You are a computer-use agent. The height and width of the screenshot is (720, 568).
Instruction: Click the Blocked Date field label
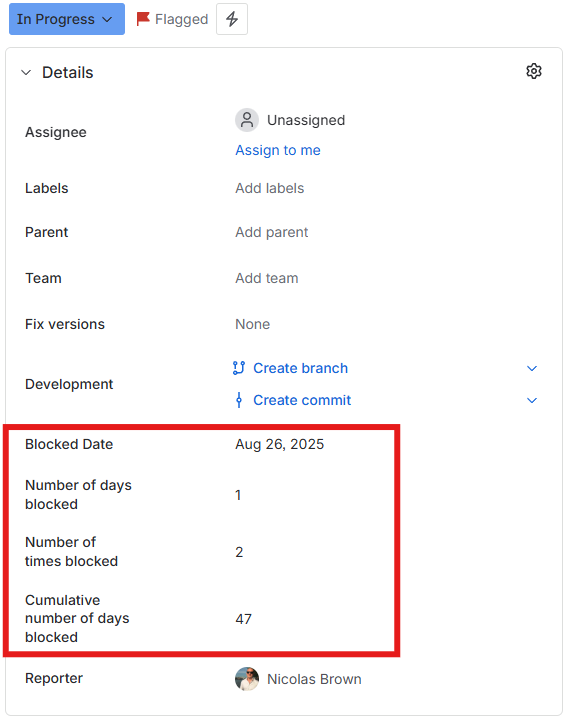(x=69, y=444)
